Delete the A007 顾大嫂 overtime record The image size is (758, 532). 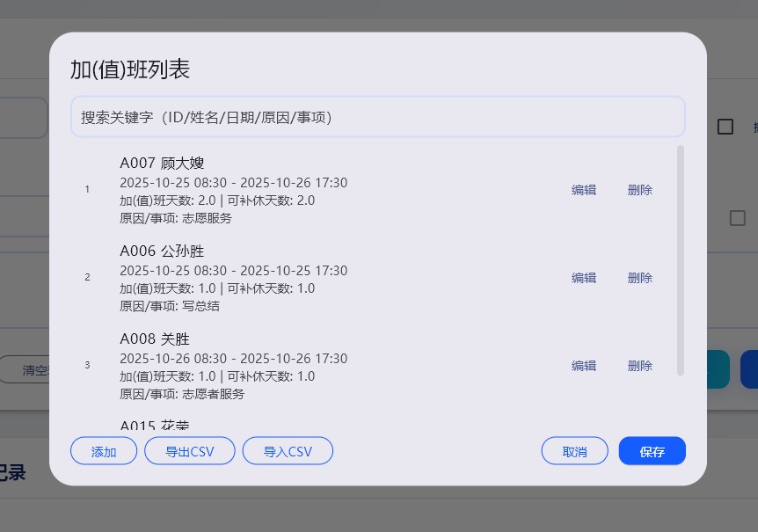(x=639, y=189)
